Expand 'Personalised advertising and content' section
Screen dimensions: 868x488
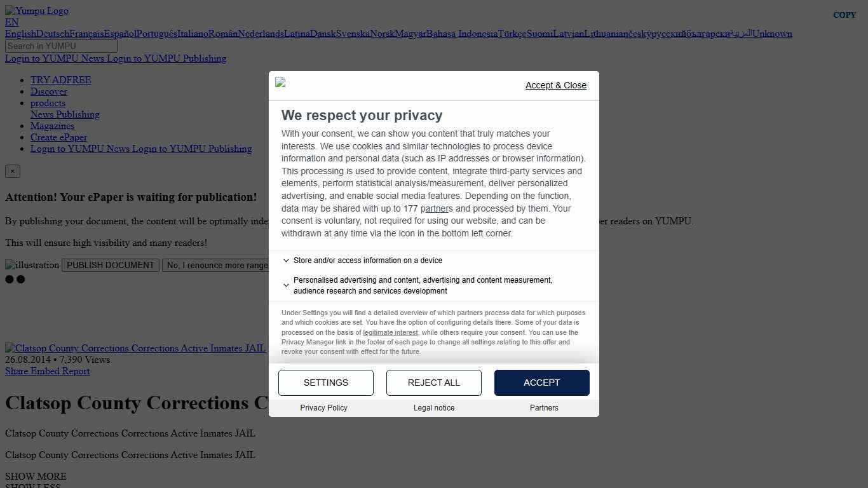click(286, 285)
